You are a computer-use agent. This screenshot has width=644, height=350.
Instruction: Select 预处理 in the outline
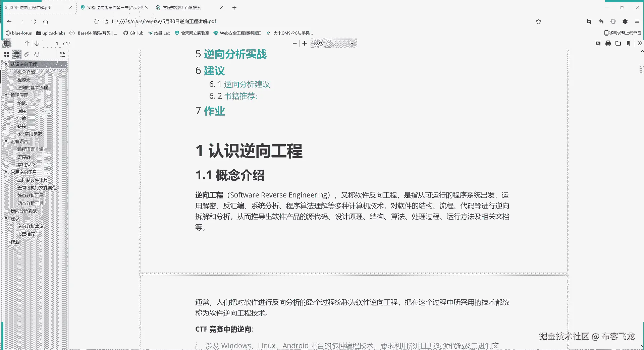tap(24, 103)
